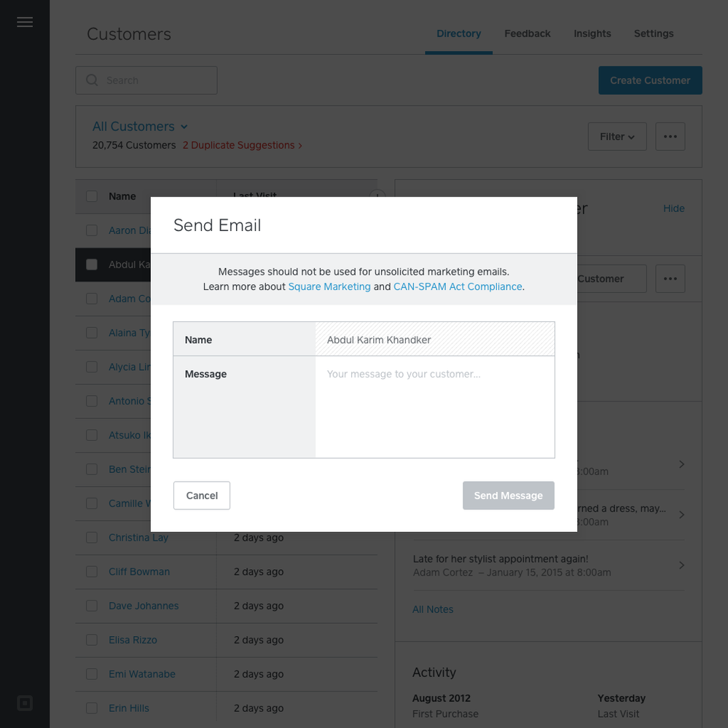Click the Square Marketing link

pyautogui.click(x=329, y=286)
